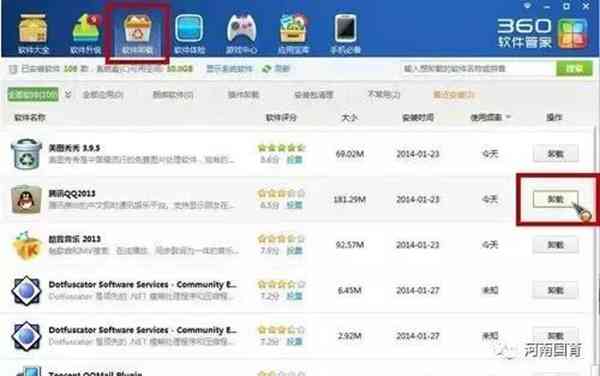Click the green search (搜索) button
This screenshot has width=600, height=376.
click(574, 69)
